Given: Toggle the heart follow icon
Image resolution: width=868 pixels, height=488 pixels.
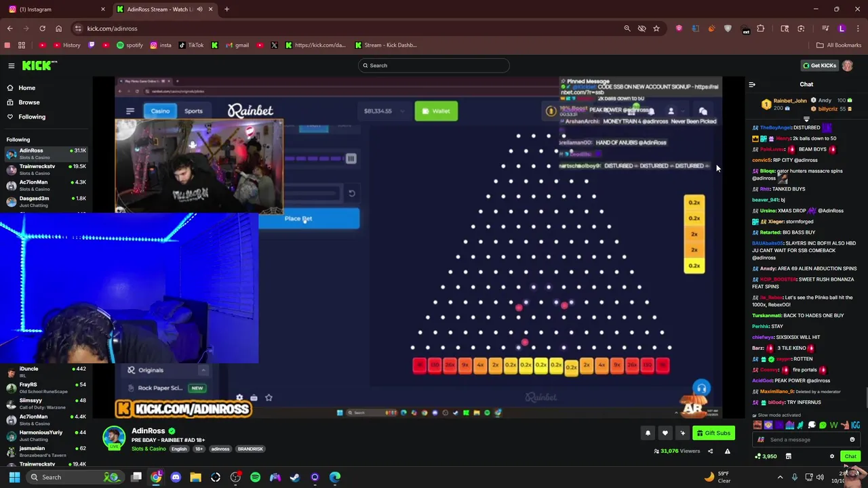Looking at the screenshot, I should coord(665,433).
